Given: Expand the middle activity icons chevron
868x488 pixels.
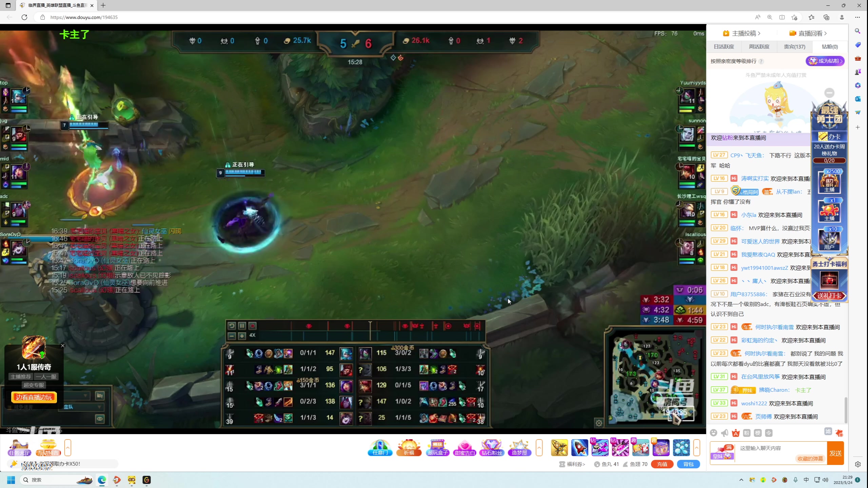Looking at the screenshot, I should [539, 448].
